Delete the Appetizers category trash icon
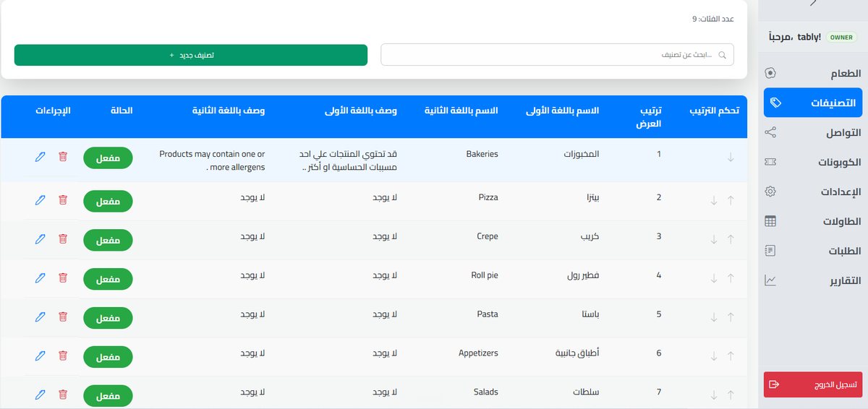Screen dimensions: 868x409 click(63, 356)
